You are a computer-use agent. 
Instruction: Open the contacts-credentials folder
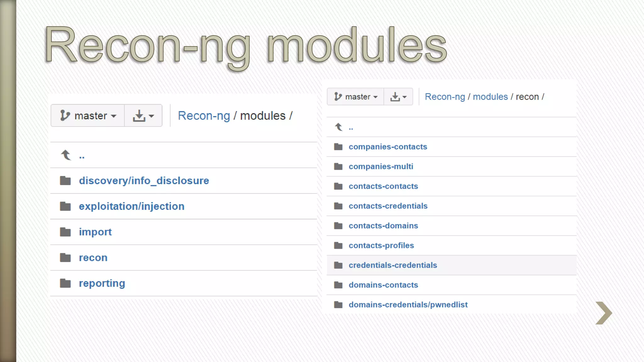[x=388, y=206]
